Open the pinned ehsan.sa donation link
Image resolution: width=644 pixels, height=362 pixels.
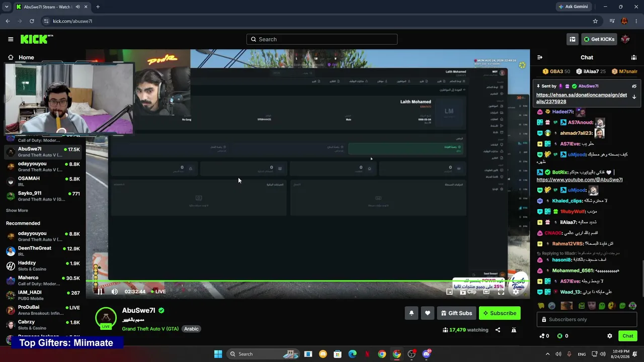(582, 98)
